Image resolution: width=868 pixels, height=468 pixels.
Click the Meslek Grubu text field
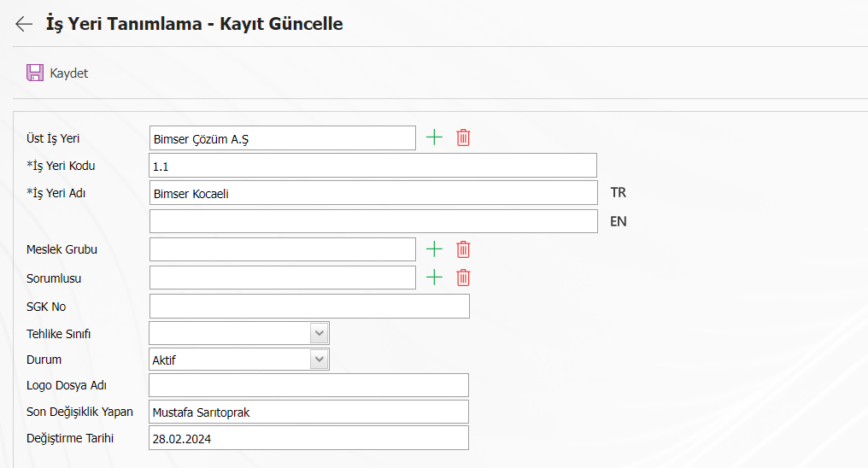[x=282, y=249]
